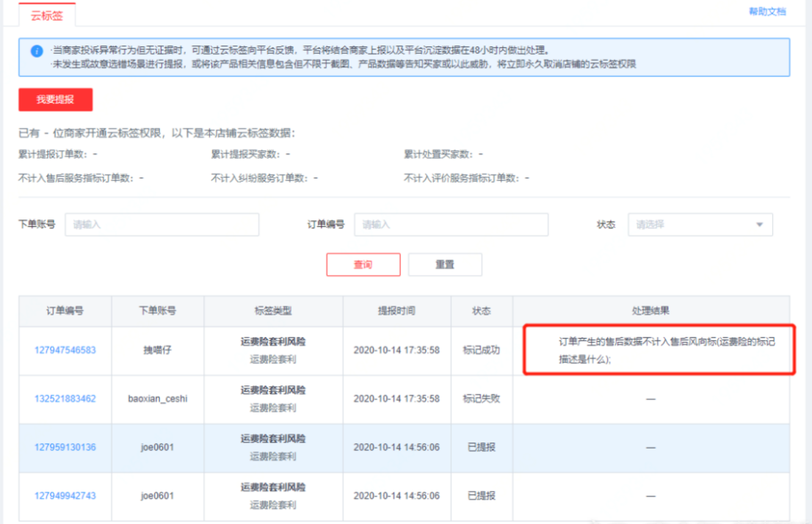Open the 状态 status dropdown
The image size is (812, 524).
(700, 225)
